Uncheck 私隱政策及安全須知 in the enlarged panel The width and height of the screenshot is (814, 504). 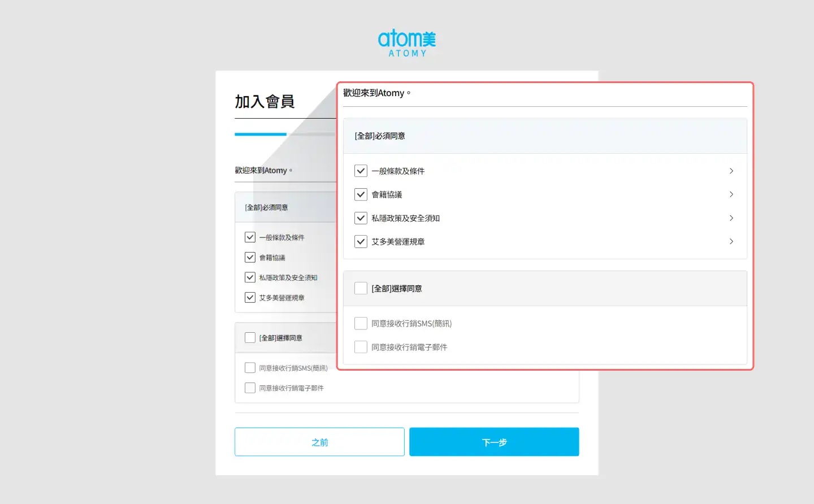click(361, 218)
